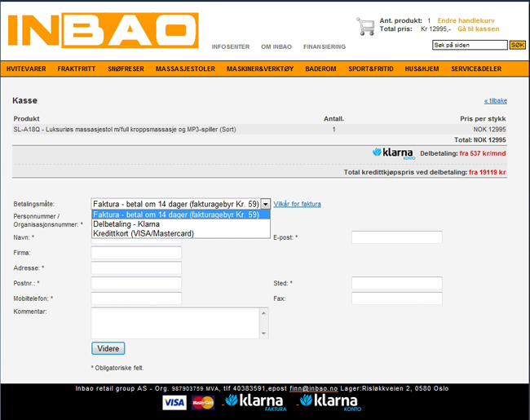530x420 pixels.
Task: Focus the E-post input field
Action: [396, 237]
